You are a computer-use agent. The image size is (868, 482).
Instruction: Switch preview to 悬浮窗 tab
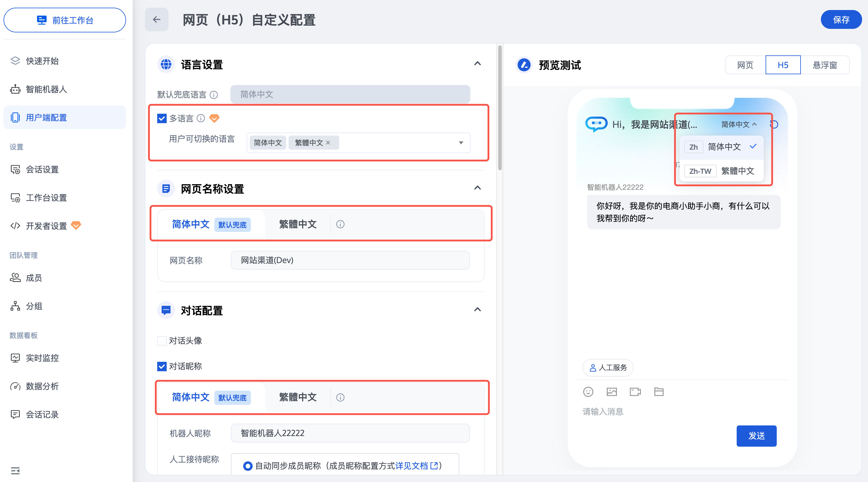point(824,65)
